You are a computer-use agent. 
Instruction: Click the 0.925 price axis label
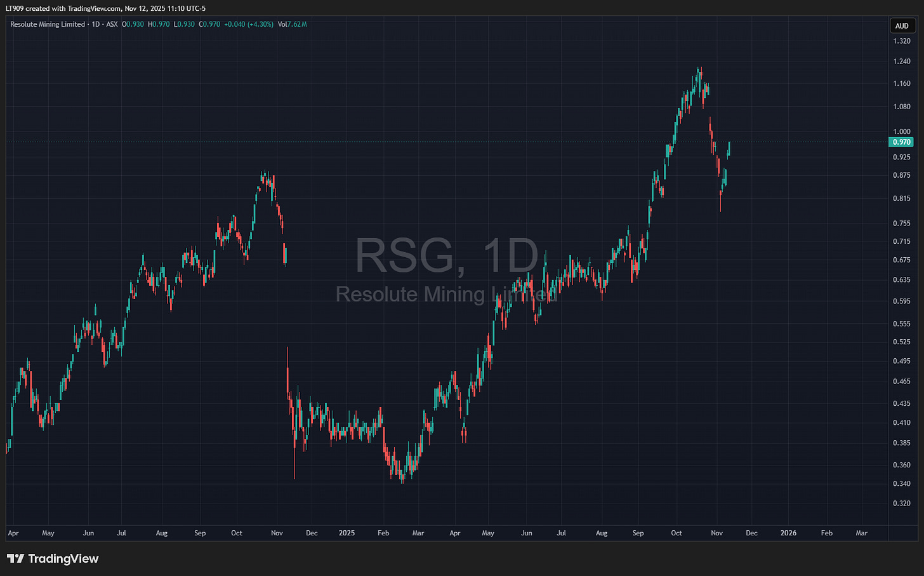(902, 157)
